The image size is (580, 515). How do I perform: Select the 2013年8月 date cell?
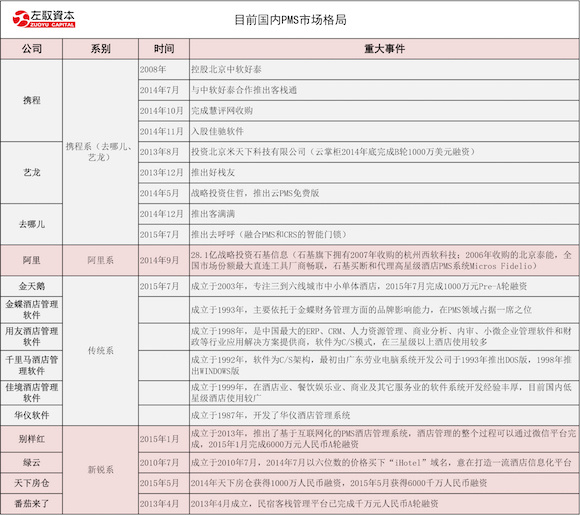[x=164, y=152]
